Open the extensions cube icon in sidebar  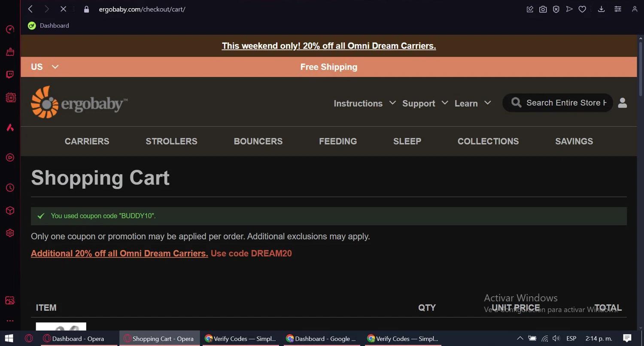10,211
